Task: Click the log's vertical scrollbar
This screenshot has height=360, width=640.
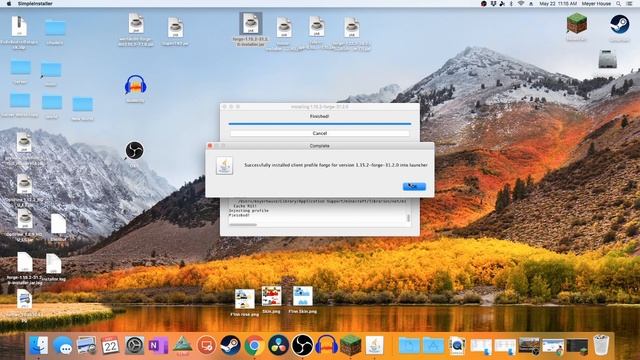Action: point(408,218)
